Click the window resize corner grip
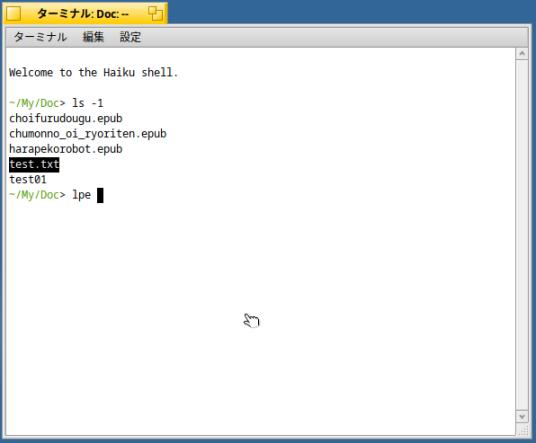Image resolution: width=536 pixels, height=443 pixels. pyautogui.click(x=523, y=430)
